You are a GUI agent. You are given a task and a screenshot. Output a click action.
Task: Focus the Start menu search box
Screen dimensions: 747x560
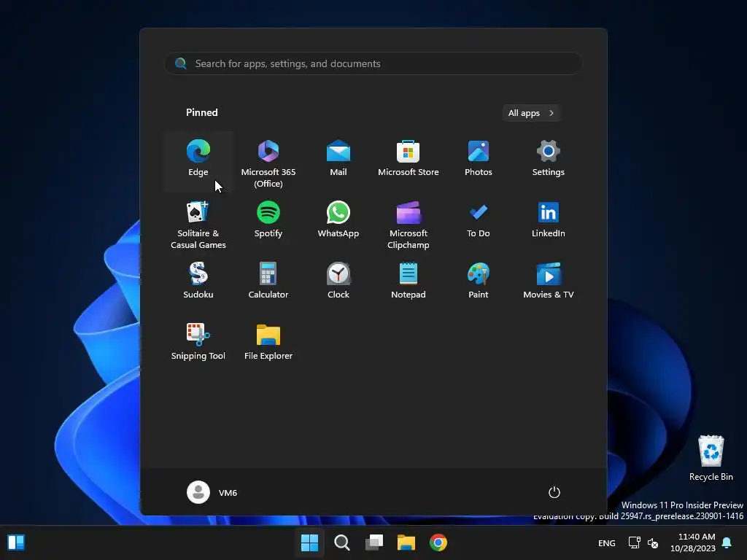click(x=373, y=63)
